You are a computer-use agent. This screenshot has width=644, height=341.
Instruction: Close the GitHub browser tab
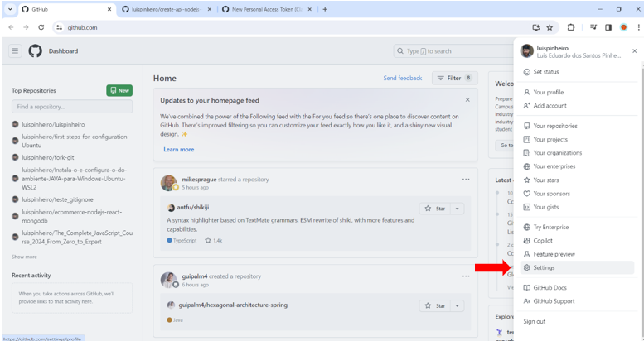click(109, 9)
